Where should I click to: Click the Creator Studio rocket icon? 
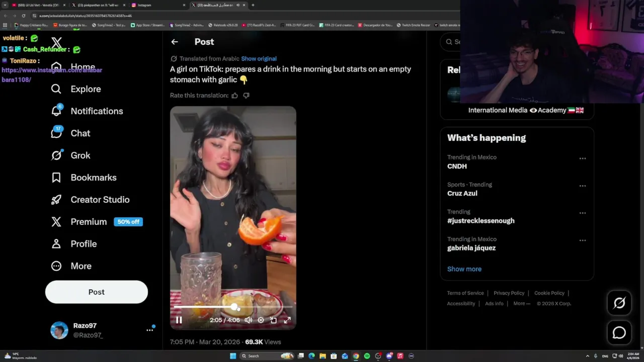pos(56,200)
